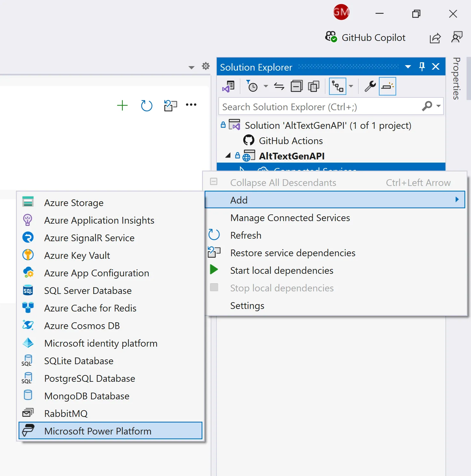The height and width of the screenshot is (476, 471).
Task: Choose Manage Connected Services from the context menu
Action: 335,218
